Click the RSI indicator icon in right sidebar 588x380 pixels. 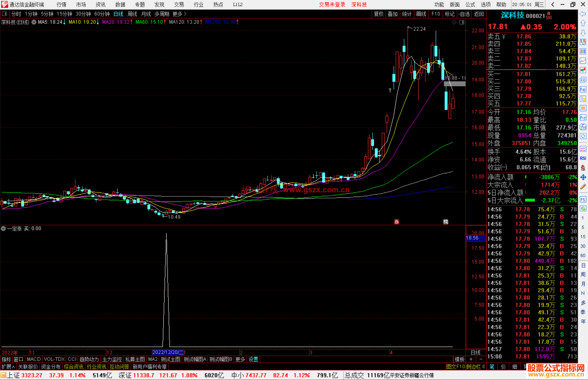coord(583,158)
